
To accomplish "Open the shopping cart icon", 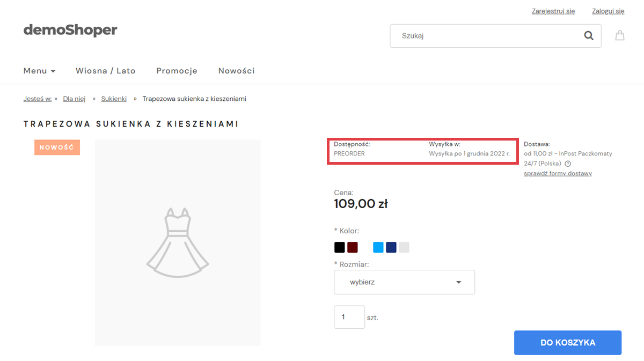I will [x=620, y=36].
